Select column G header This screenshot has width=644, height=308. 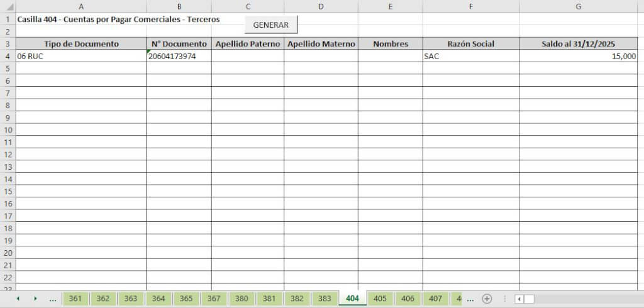click(578, 6)
